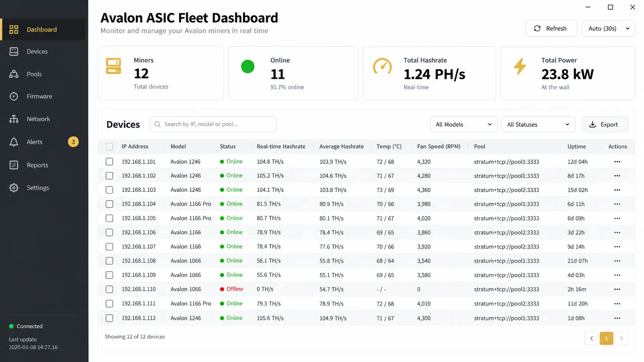Open actions menu for 192.168.1.112
Viewport: 644px width, 362px height.
point(617,318)
